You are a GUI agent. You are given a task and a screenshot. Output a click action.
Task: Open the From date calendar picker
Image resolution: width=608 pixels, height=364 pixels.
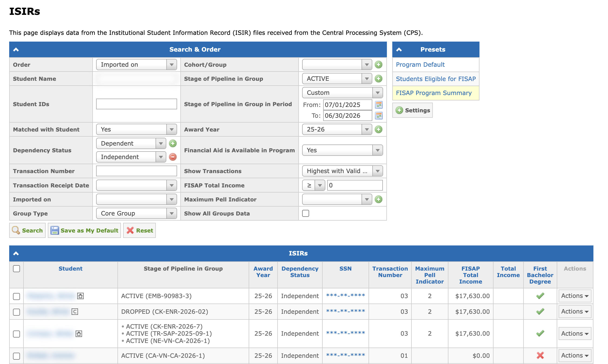tap(379, 105)
